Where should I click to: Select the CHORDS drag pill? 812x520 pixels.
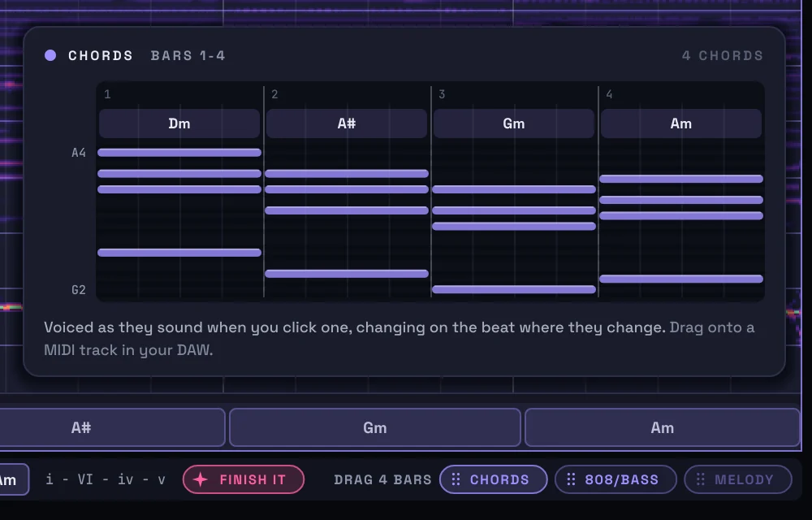(x=493, y=479)
